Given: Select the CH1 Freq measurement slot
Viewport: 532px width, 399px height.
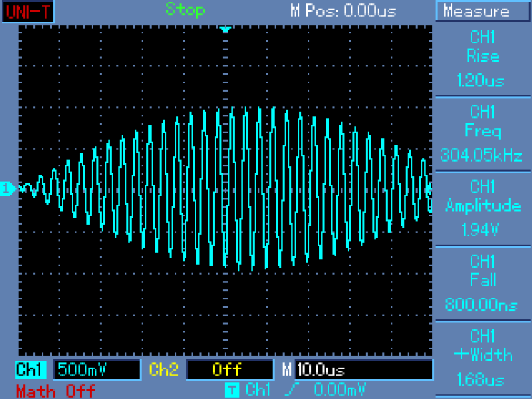Looking at the screenshot, I should tap(483, 134).
